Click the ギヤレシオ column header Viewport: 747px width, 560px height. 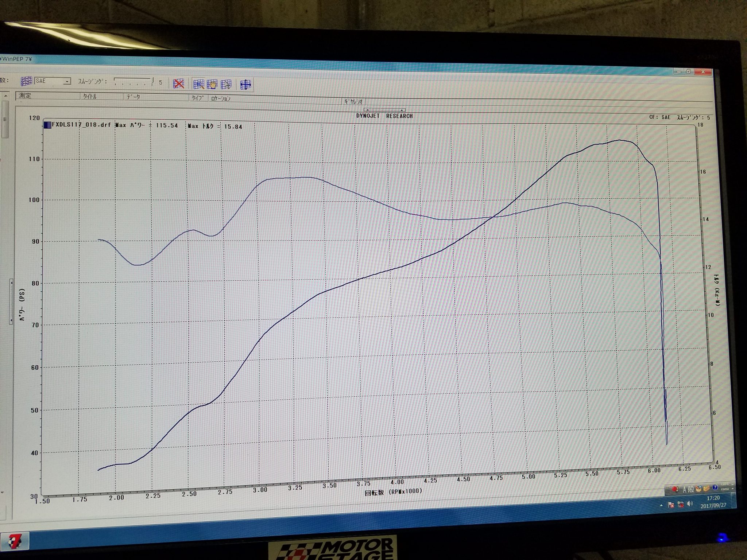354,101
